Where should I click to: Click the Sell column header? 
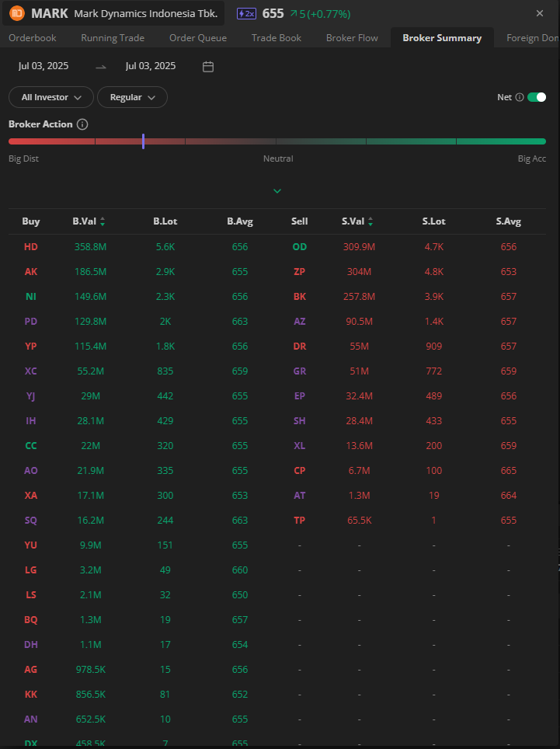300,221
